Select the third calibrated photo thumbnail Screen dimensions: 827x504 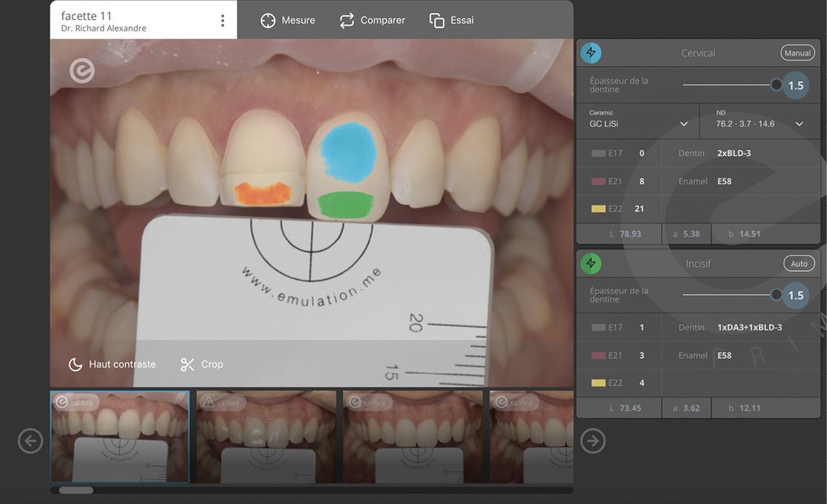click(413, 436)
